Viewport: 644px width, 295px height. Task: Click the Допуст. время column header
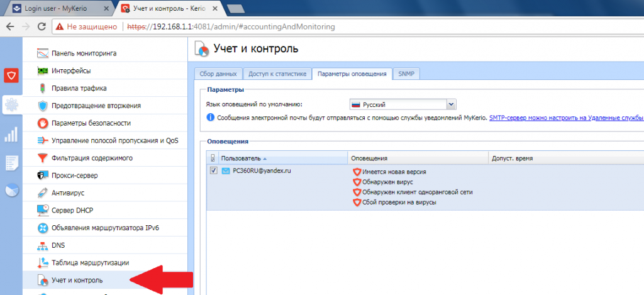click(567, 158)
